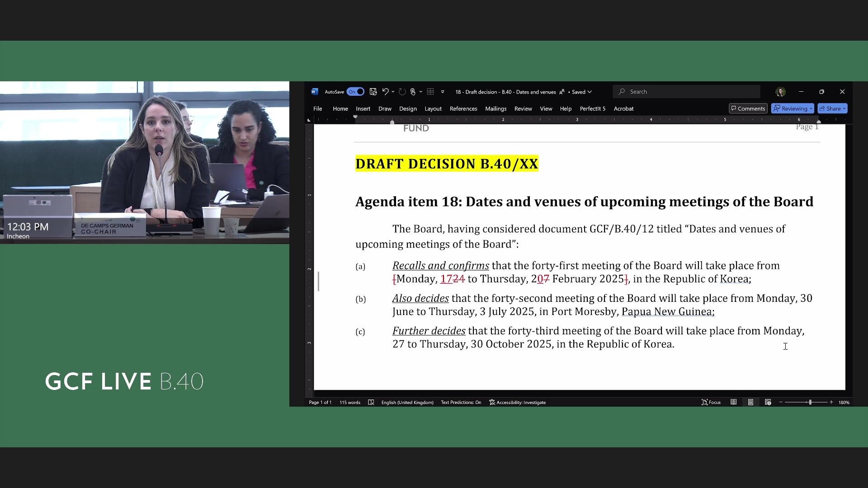Enable Focus mode

(711, 403)
